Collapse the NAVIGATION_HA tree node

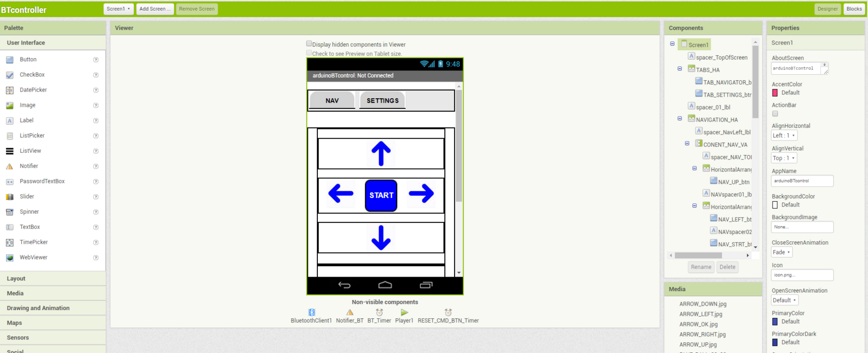[680, 119]
